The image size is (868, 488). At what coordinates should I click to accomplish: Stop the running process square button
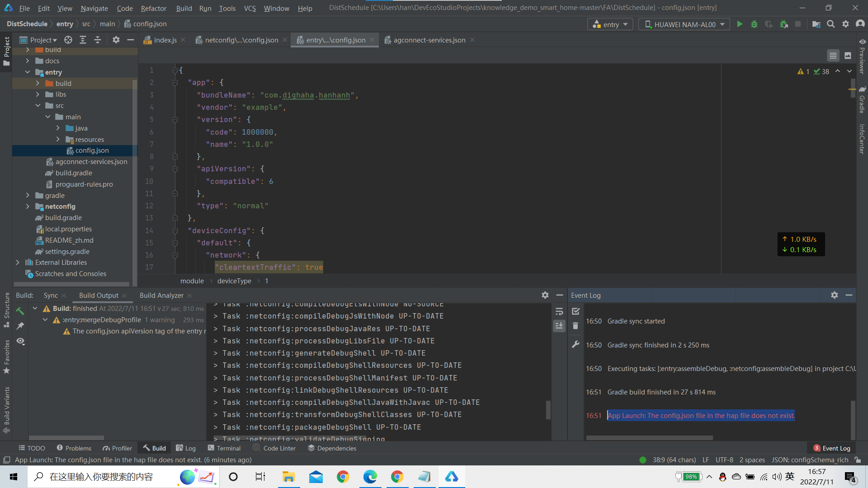tap(798, 24)
